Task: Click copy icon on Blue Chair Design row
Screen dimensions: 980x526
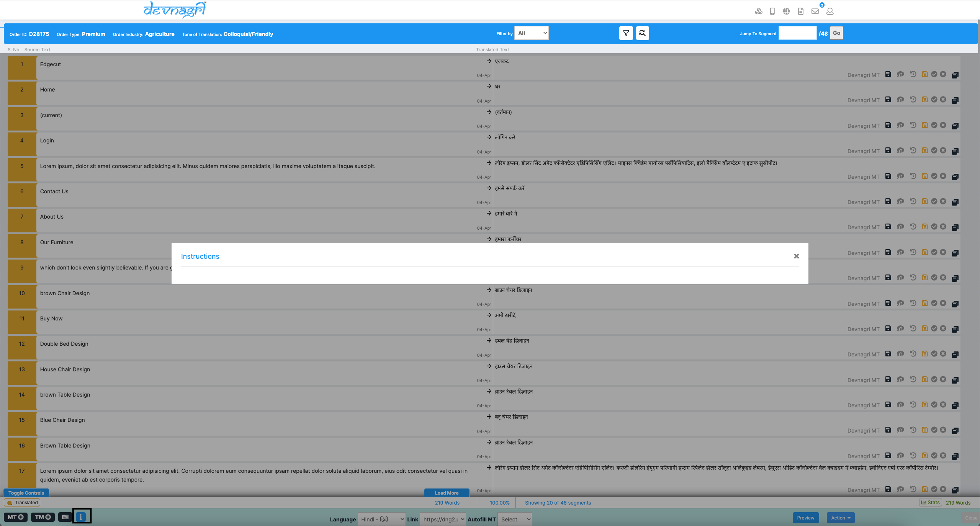Action: pyautogui.click(x=955, y=431)
